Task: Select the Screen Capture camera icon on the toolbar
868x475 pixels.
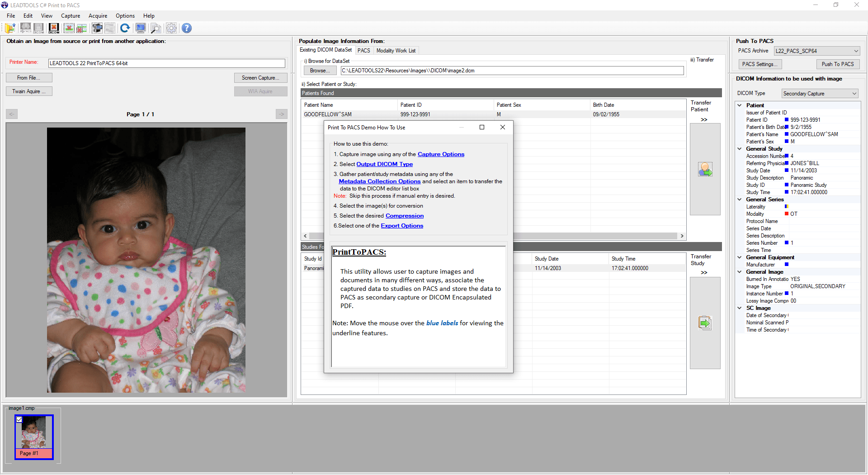Action: (97, 28)
